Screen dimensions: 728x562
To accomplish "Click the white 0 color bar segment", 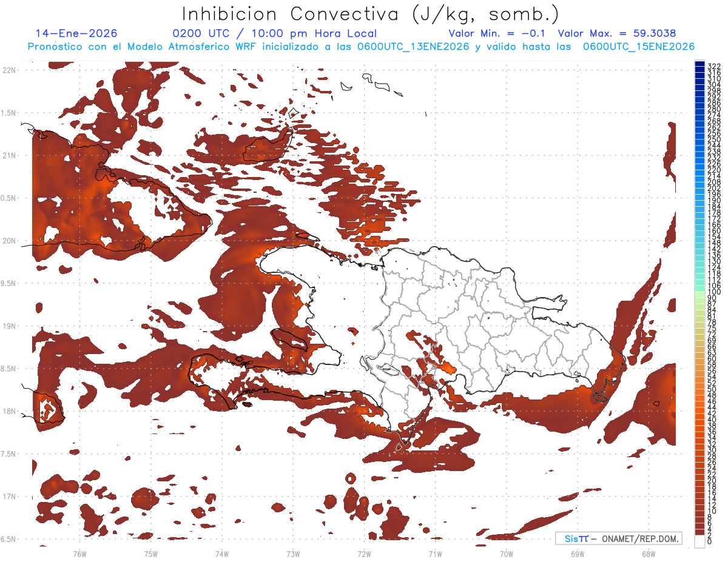I will point(699,541).
